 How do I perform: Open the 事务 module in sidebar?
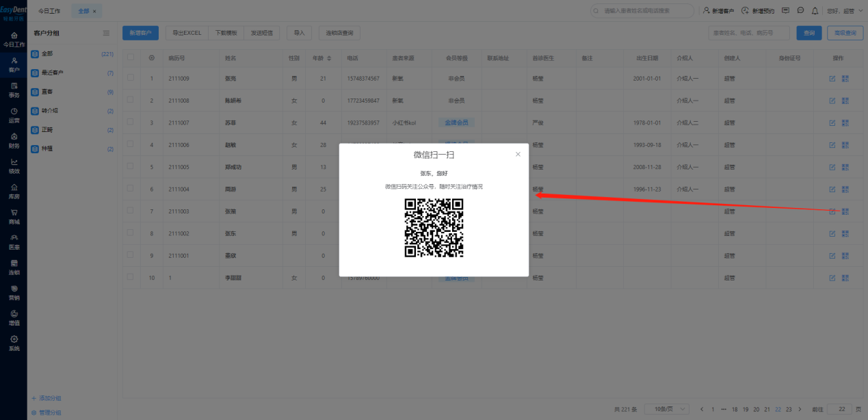[14, 90]
